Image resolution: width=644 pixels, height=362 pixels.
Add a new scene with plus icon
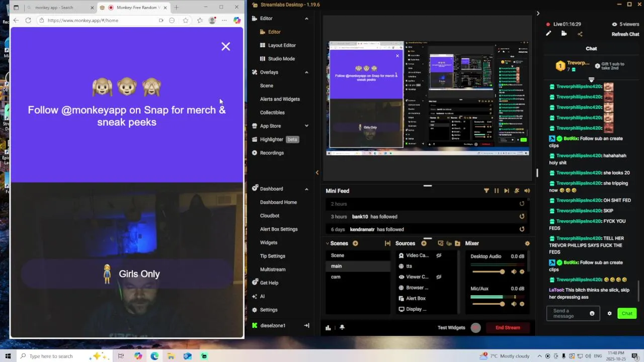[x=355, y=243]
